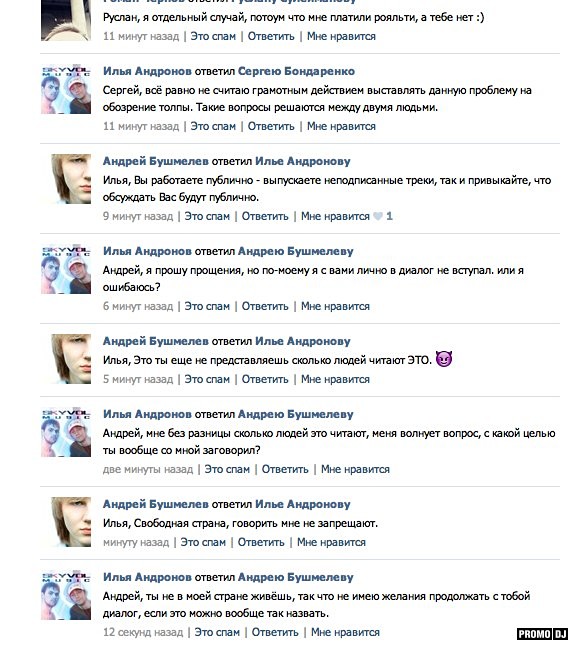
Task: Open the Илья Андронов name link on the 6-minute comment
Action: click(147, 251)
